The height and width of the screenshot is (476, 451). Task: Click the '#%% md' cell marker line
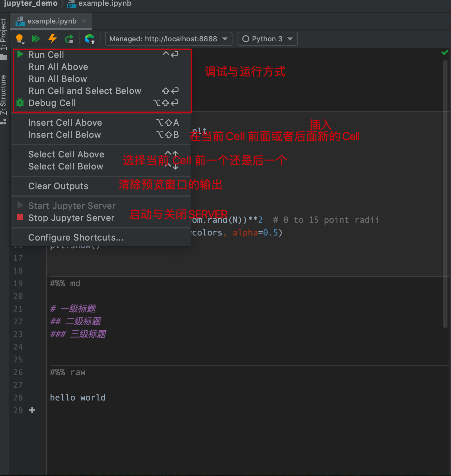coord(65,283)
